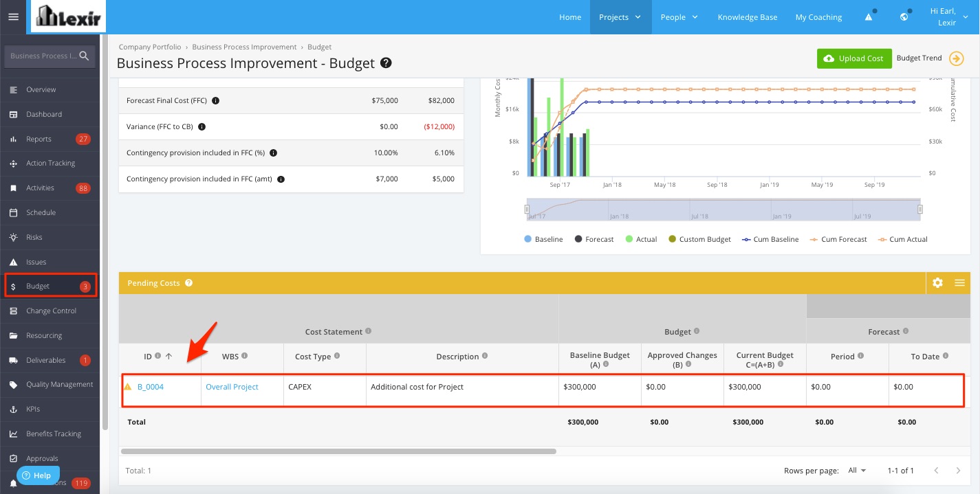Click the globe icon in top bar
The width and height of the screenshot is (980, 494).
[904, 17]
